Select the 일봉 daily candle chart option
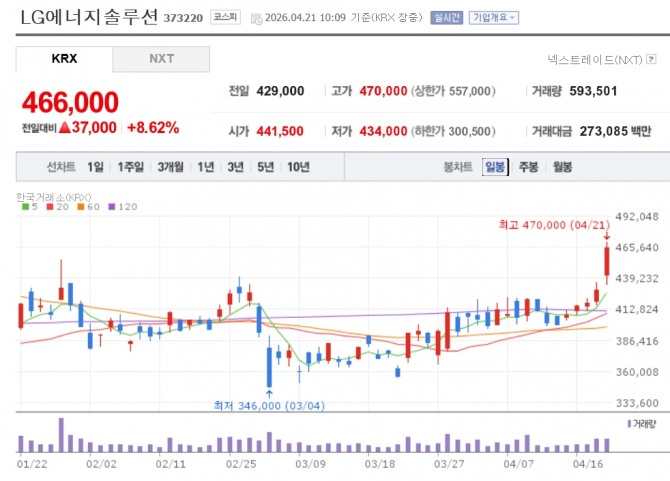The height and width of the screenshot is (481, 670). pos(495,167)
